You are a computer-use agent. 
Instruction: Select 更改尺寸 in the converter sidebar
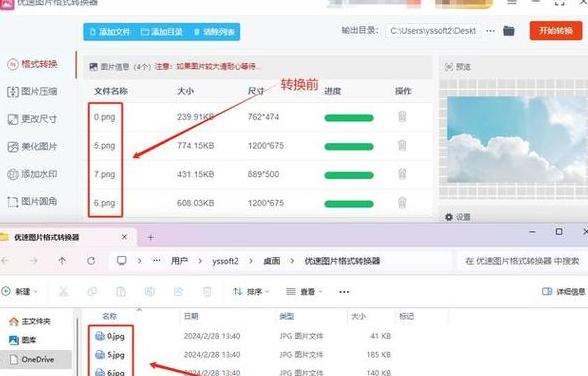pyautogui.click(x=33, y=119)
